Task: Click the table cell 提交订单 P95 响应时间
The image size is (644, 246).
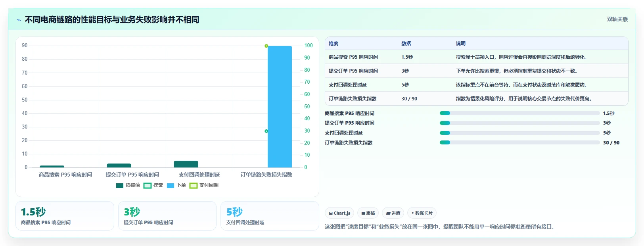Action: click(x=353, y=71)
